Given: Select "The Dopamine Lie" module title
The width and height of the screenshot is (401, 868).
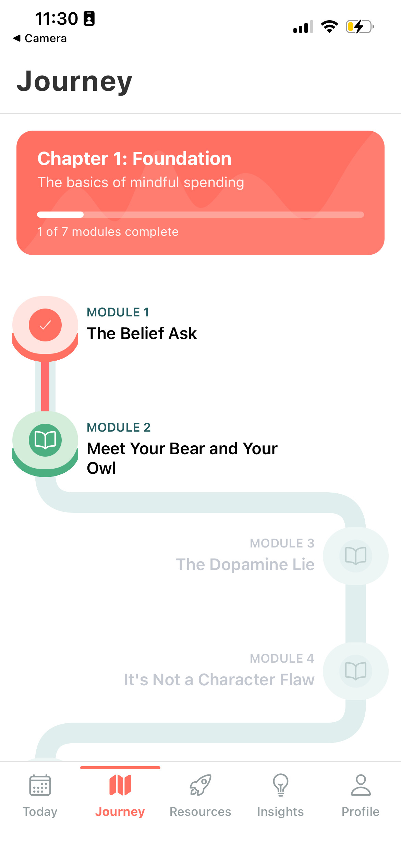Looking at the screenshot, I should pos(245,565).
